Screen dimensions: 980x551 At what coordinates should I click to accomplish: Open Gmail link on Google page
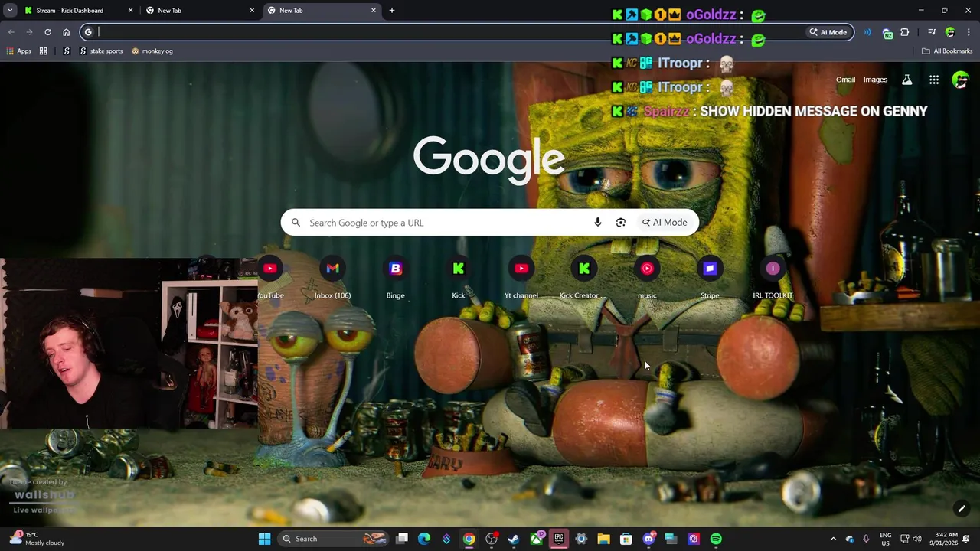coord(845,80)
